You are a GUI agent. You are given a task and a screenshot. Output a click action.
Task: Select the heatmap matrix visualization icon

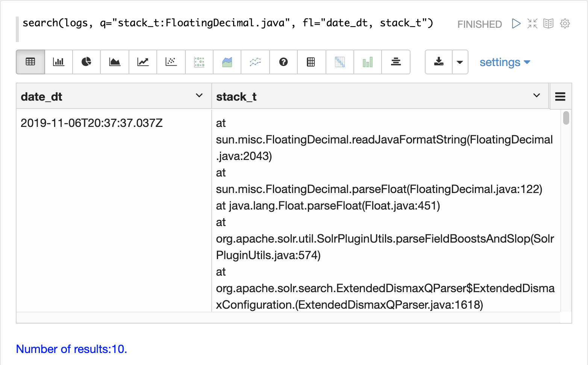point(340,62)
